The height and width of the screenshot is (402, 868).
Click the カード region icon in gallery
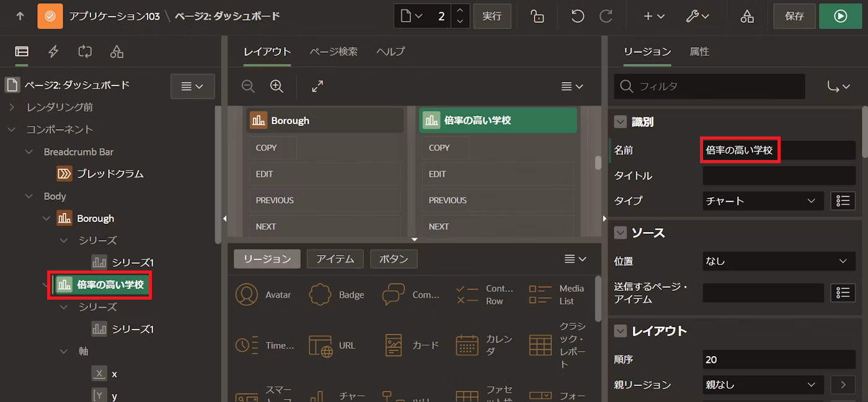[x=394, y=346]
